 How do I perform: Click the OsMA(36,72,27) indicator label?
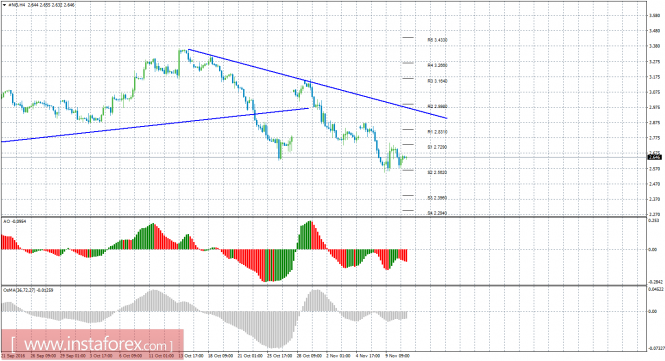click(28, 290)
